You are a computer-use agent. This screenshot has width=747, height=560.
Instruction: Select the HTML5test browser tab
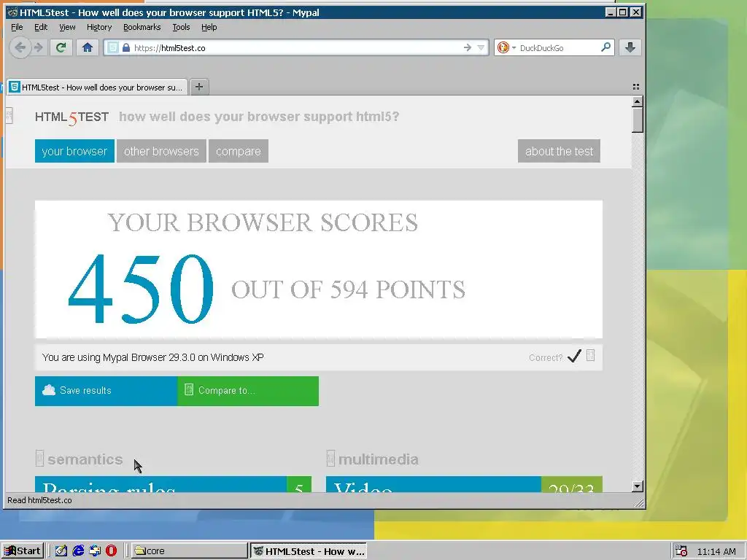coord(97,87)
